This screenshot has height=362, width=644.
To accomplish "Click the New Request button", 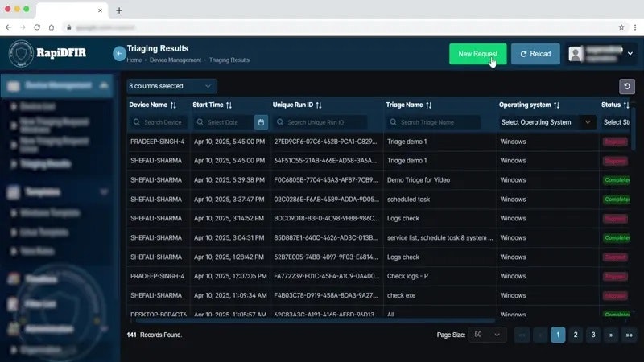I will coord(477,54).
